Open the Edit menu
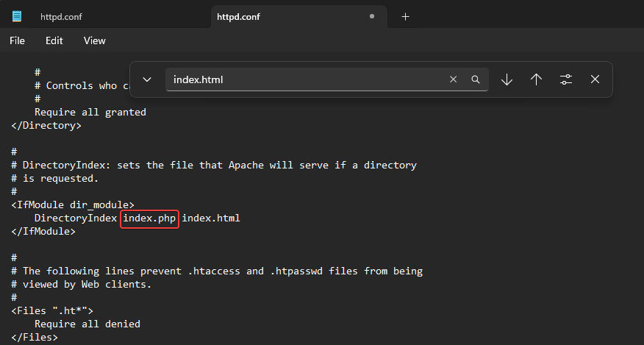The width and height of the screenshot is (644, 345). 54,40
